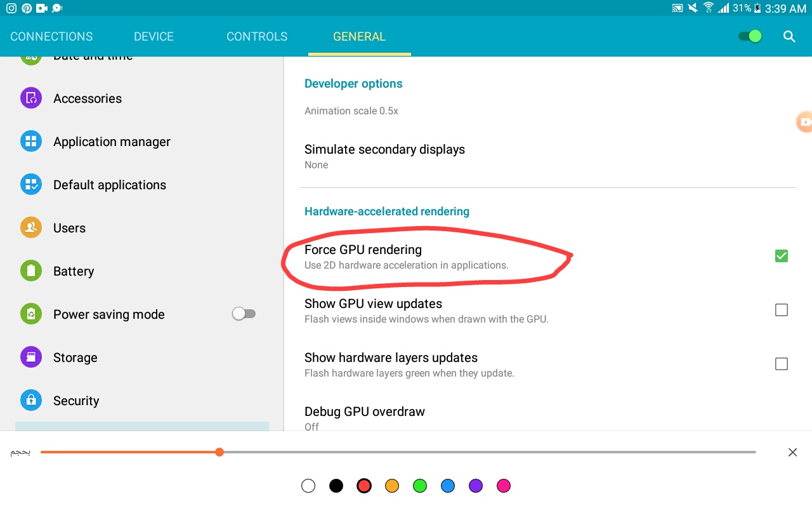This screenshot has height=508, width=812.
Task: Switch to the CONTROLS tab
Action: click(x=257, y=36)
